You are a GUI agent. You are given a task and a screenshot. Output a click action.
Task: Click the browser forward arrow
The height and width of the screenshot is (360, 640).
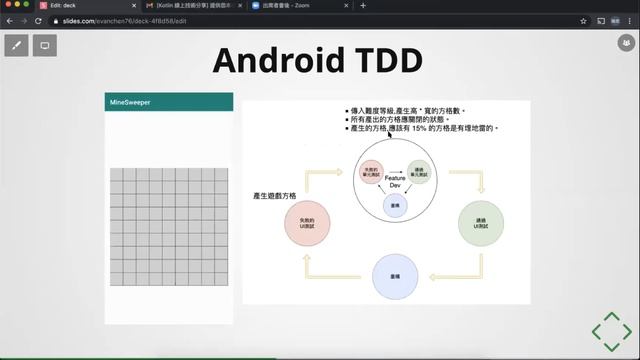pos(24,21)
